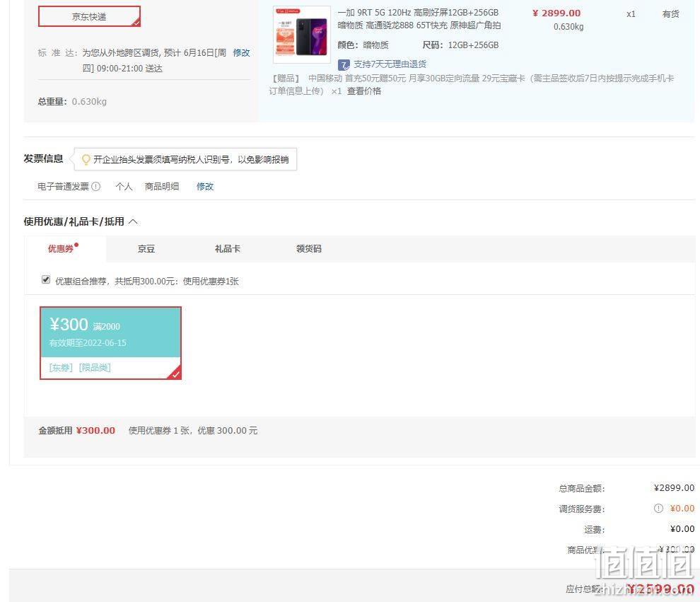Click info icon beside 电子普通发票
700x602 pixels.
tap(96, 186)
